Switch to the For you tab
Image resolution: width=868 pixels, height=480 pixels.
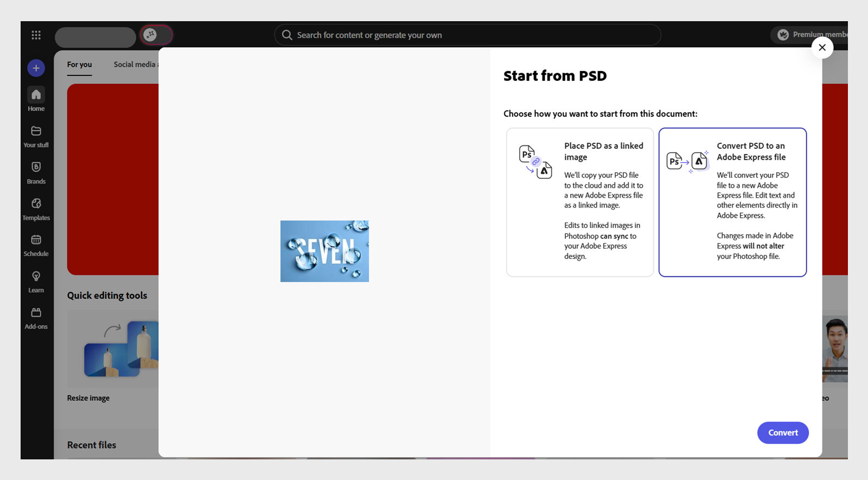(79, 65)
